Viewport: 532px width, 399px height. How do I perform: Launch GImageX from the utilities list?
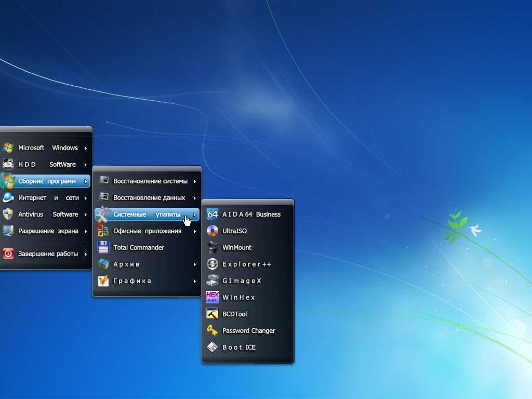point(248,281)
